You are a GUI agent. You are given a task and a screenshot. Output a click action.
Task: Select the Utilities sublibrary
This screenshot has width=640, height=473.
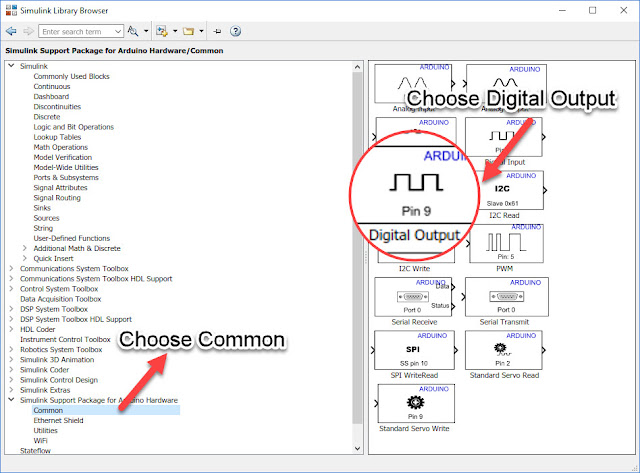(45, 431)
